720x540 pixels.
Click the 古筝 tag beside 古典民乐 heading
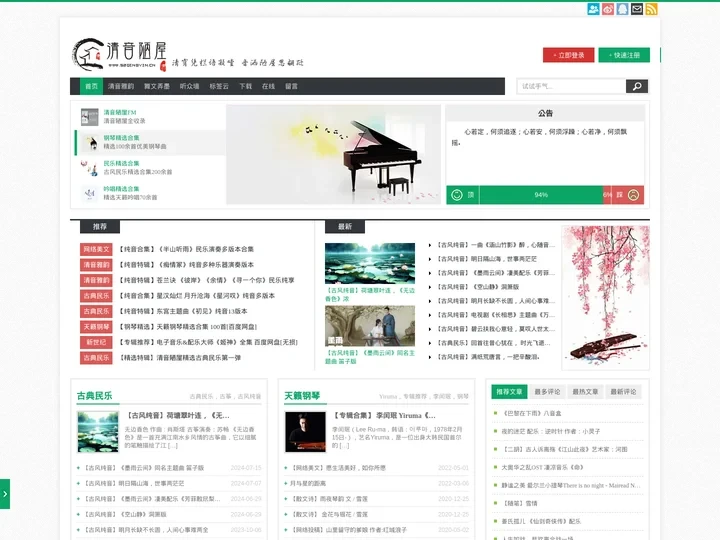pos(225,396)
